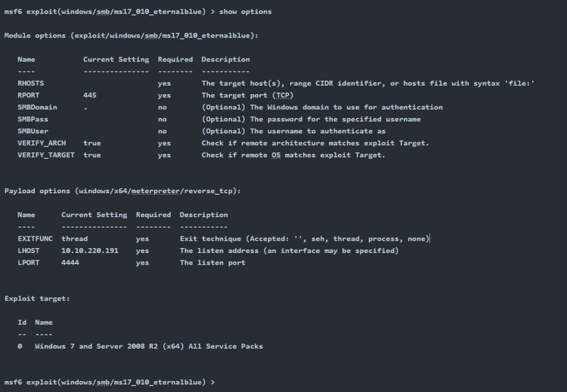The height and width of the screenshot is (392, 567).
Task: Click the bottom msf6 prompt line
Action: pyautogui.click(x=110, y=382)
